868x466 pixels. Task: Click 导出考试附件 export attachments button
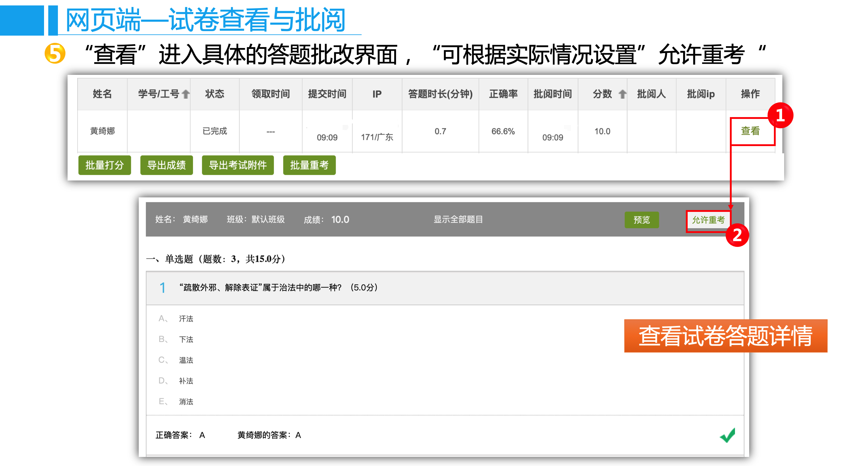(x=238, y=165)
